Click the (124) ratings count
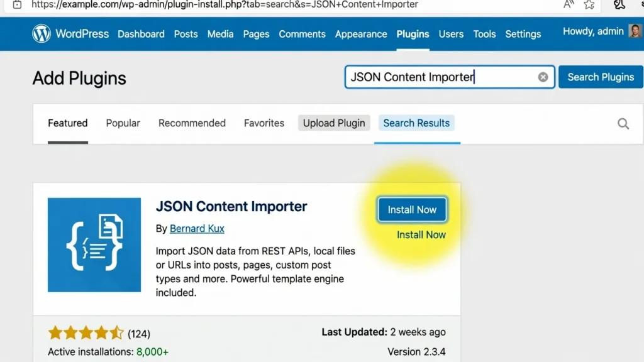The image size is (644, 362). point(139,334)
